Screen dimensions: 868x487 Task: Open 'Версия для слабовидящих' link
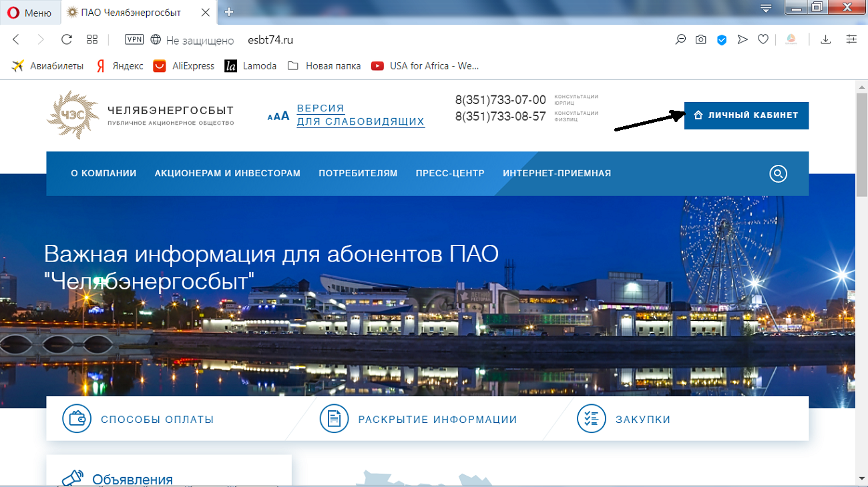(361, 115)
